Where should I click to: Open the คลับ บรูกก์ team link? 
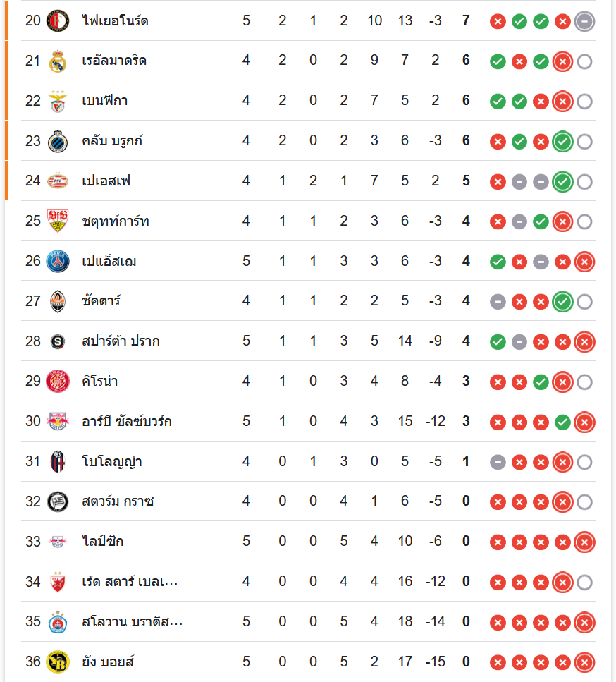tap(112, 141)
